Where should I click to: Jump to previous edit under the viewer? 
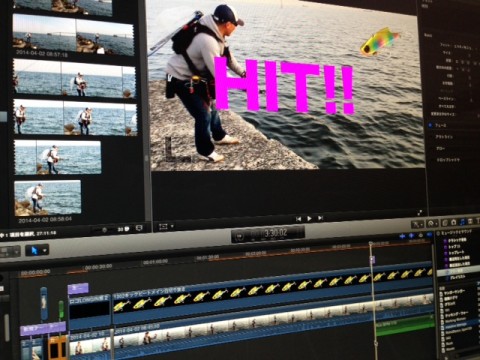298,219
